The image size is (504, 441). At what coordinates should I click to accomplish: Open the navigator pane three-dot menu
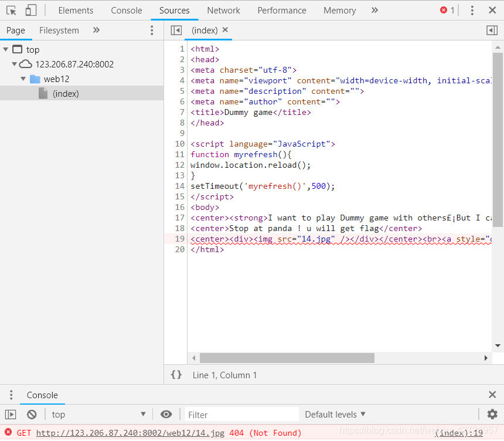point(152,30)
